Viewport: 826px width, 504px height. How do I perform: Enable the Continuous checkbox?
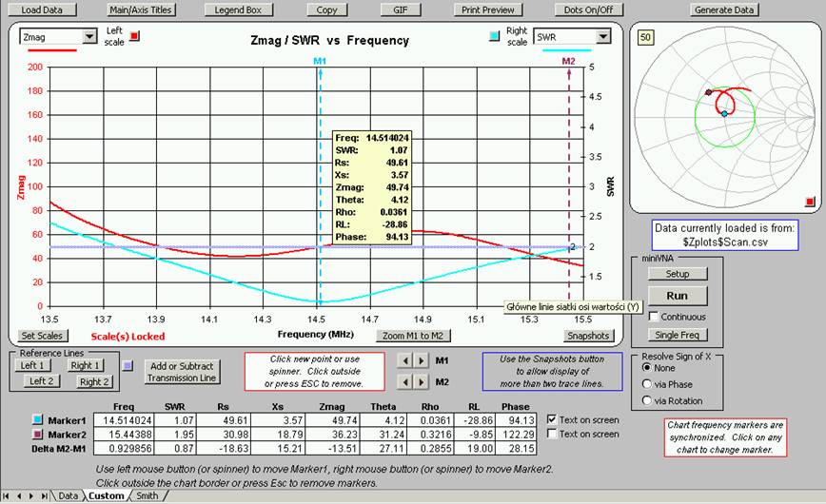[x=653, y=316]
